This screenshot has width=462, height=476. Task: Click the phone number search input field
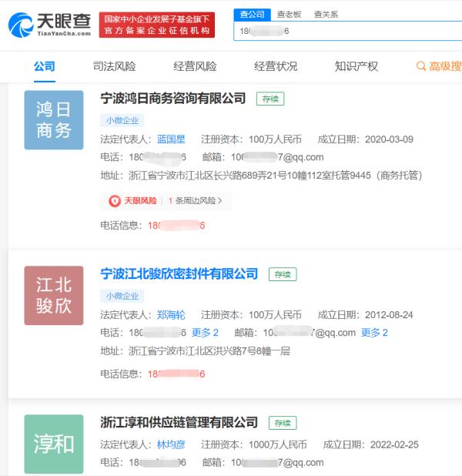(348, 31)
